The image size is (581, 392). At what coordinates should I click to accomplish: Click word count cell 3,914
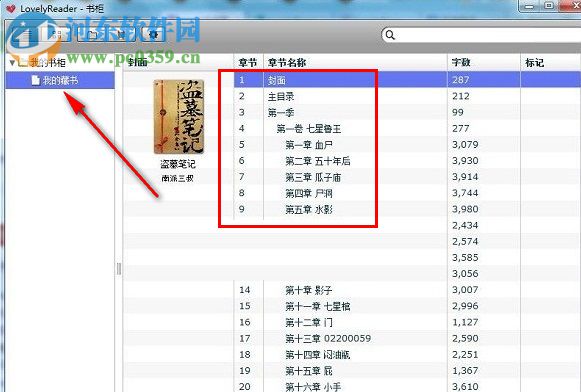(x=465, y=177)
